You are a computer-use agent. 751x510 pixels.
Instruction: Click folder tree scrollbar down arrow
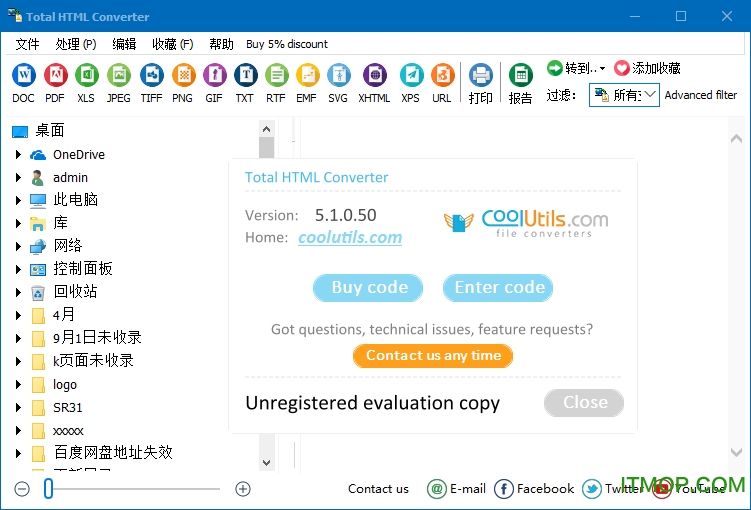[x=267, y=463]
